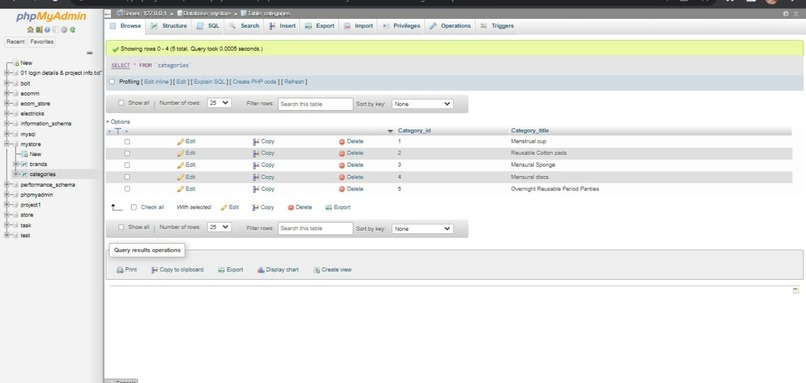Click the brands table icon in tree
Image resolution: width=806 pixels, height=383 pixels.
click(x=24, y=164)
